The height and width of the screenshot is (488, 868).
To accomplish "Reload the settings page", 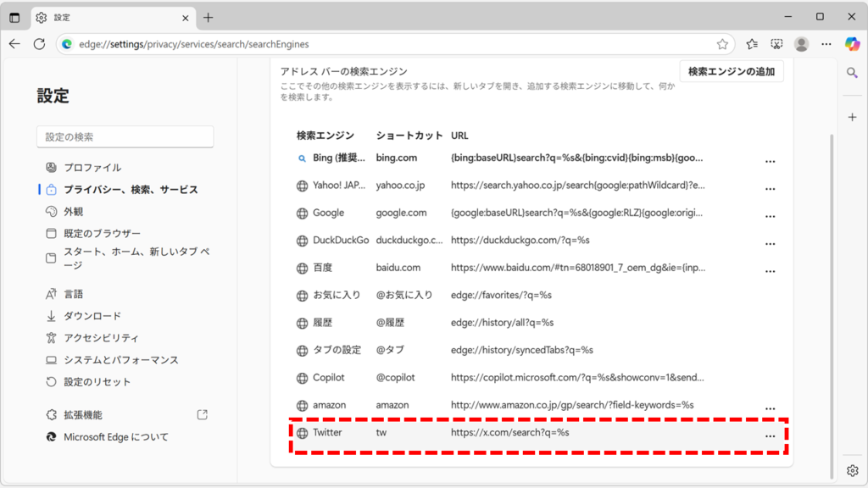I will tap(39, 44).
